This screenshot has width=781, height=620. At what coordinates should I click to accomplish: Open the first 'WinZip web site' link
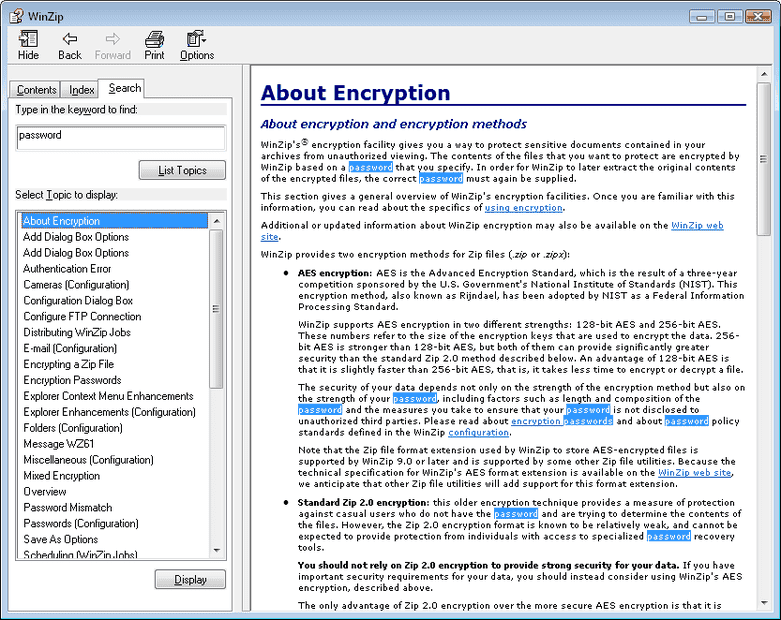pyautogui.click(x=697, y=225)
